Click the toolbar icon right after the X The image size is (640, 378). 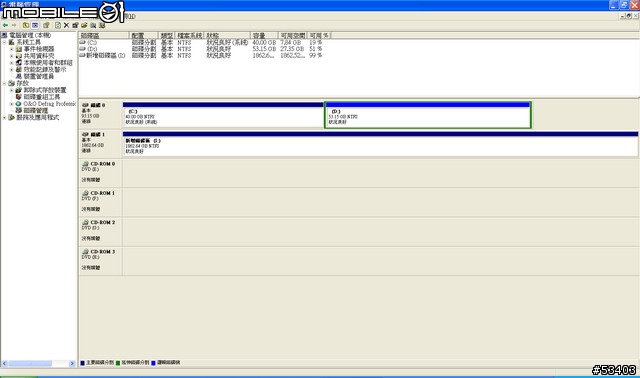pos(75,25)
